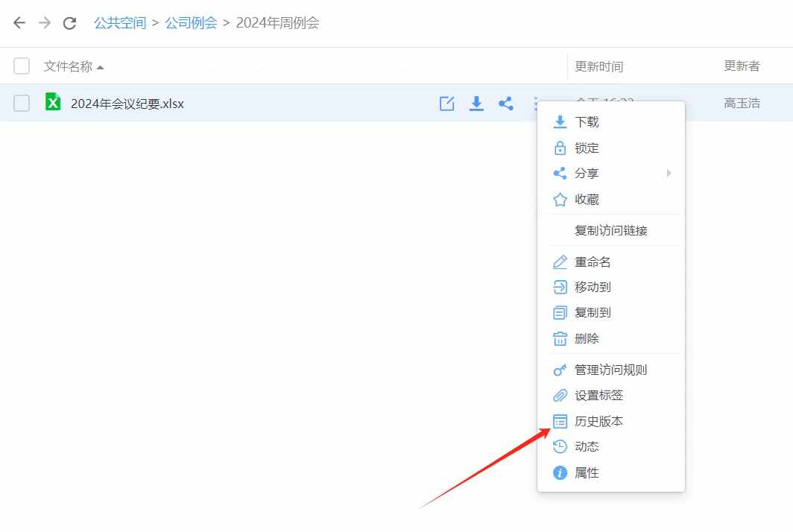Go back using the left arrow
This screenshot has width=793, height=532.
click(x=19, y=23)
